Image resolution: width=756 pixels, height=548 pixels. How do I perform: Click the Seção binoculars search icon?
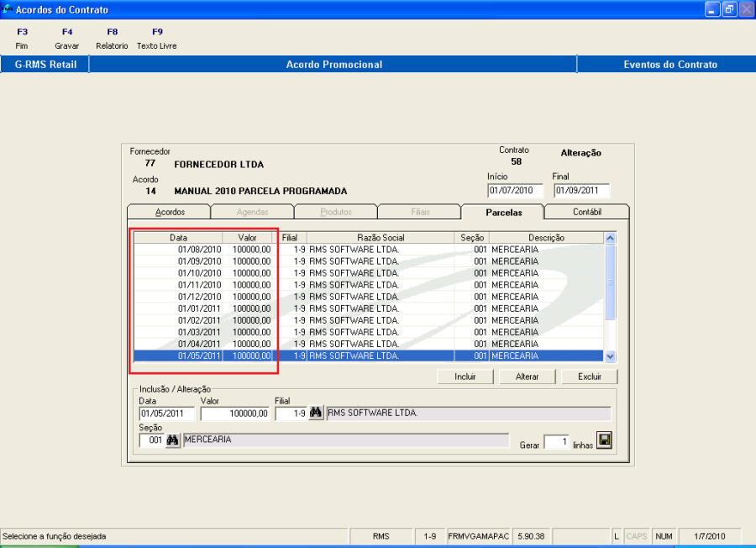point(172,440)
